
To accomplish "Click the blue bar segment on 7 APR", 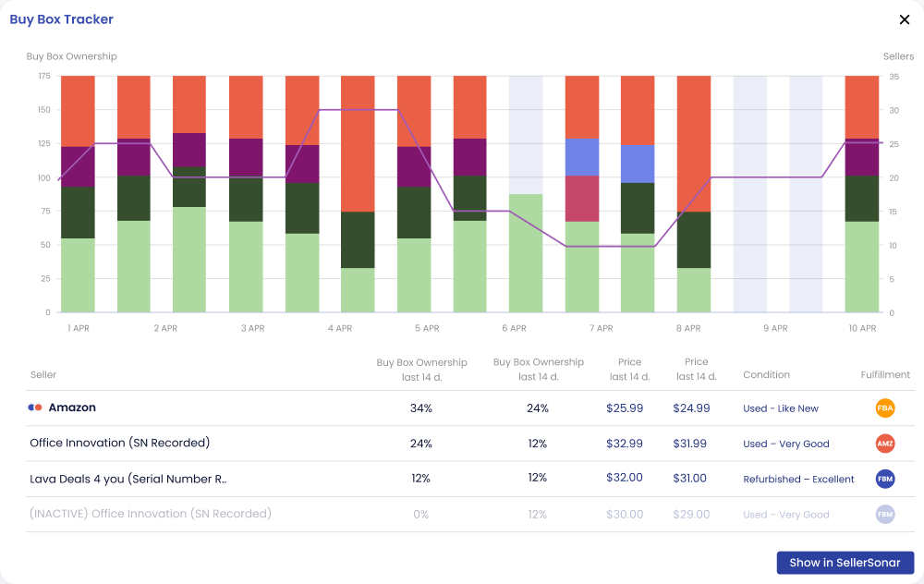I will (581, 157).
